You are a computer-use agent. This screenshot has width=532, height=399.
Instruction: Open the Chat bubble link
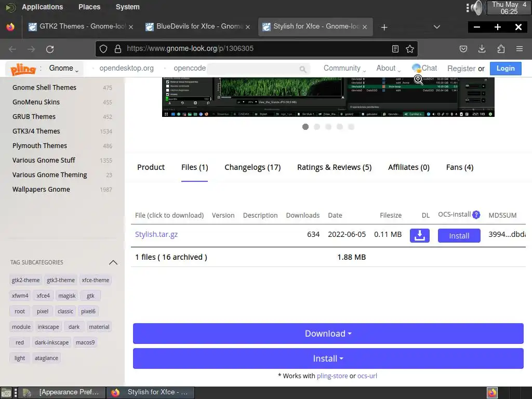tap(424, 68)
